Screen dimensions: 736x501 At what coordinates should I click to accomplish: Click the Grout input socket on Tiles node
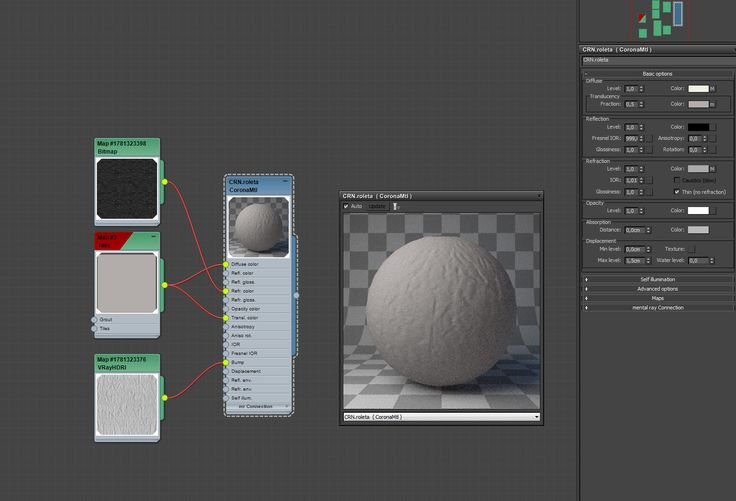[94, 320]
